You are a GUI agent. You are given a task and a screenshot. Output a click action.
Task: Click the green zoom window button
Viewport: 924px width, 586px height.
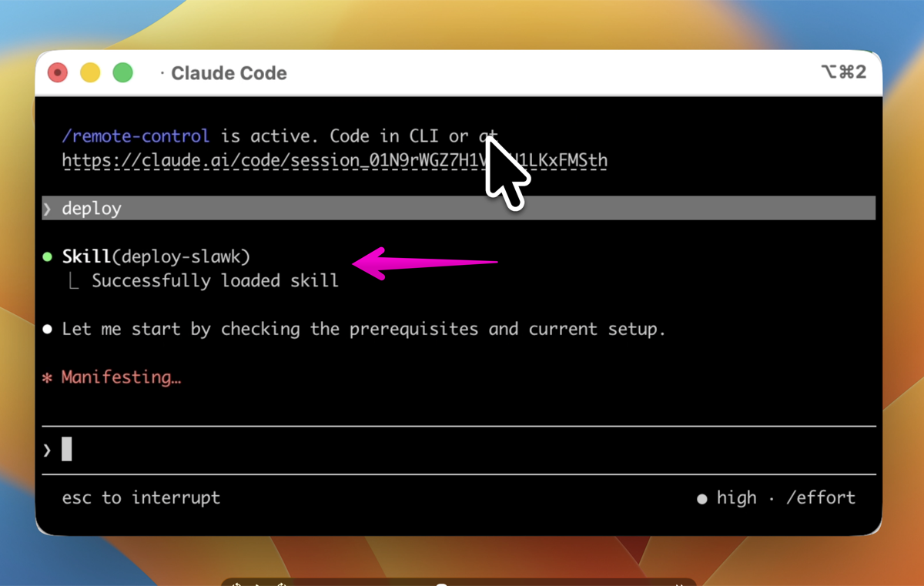tap(123, 73)
